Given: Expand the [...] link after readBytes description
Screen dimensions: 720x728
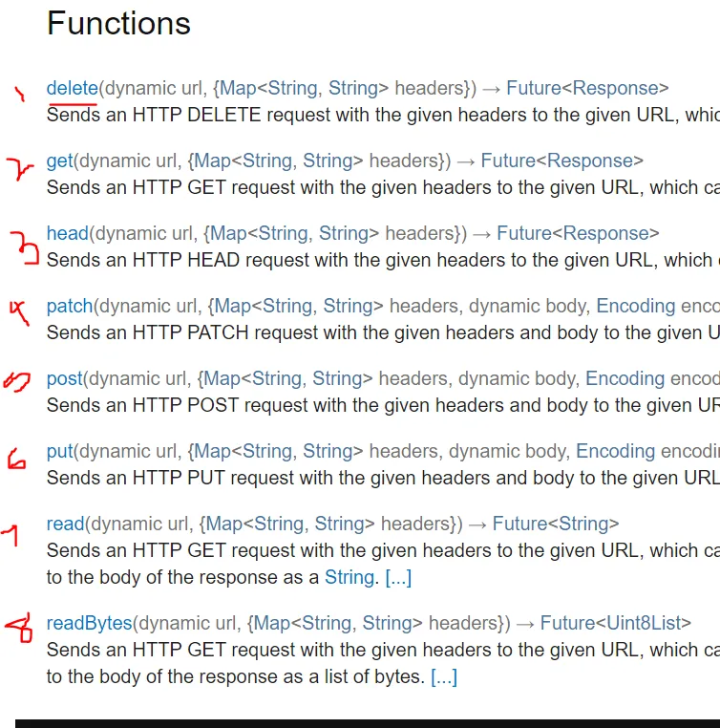Looking at the screenshot, I should point(444,677).
